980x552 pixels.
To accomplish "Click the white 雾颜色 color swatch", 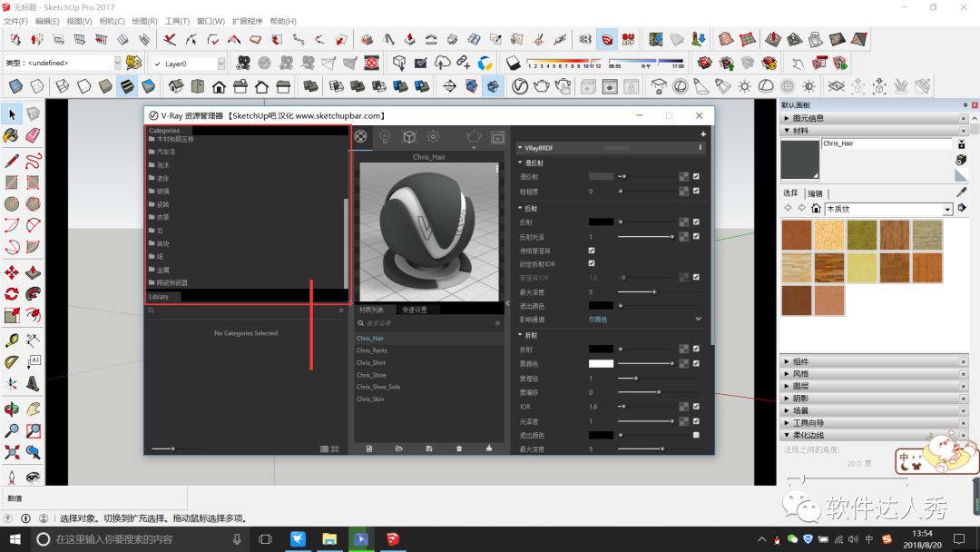I will [x=601, y=363].
